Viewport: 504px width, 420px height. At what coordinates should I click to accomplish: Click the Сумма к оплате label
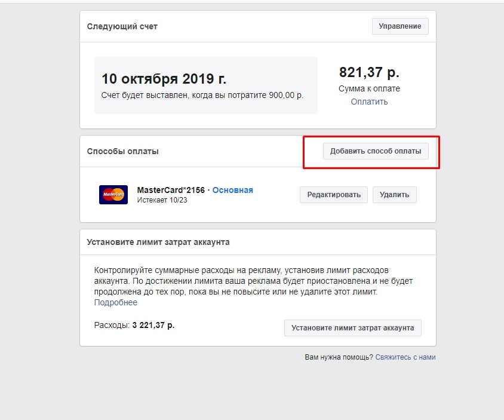click(x=369, y=88)
